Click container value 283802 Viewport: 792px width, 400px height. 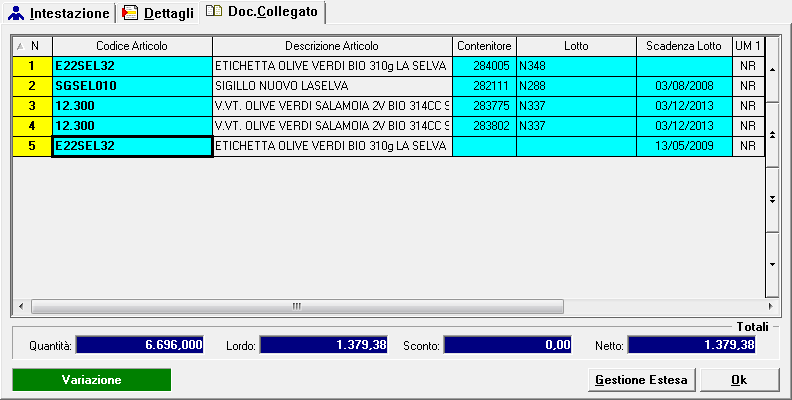click(x=484, y=126)
